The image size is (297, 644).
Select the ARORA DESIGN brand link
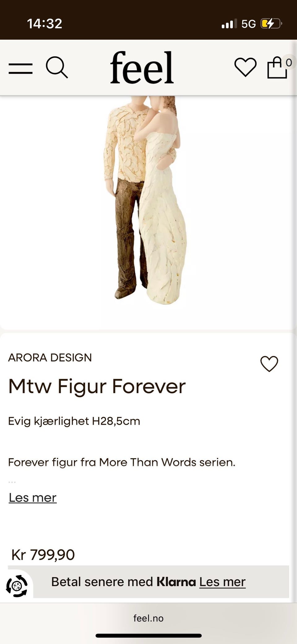(x=50, y=357)
